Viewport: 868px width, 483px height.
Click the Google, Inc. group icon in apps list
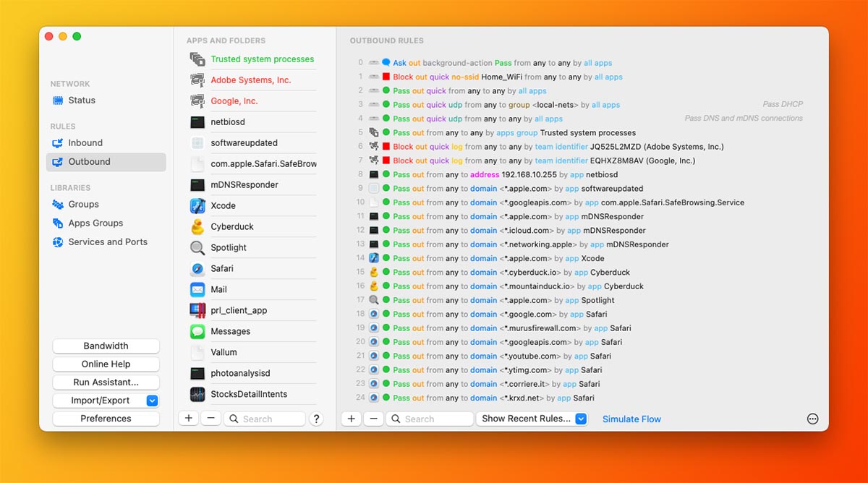[197, 101]
